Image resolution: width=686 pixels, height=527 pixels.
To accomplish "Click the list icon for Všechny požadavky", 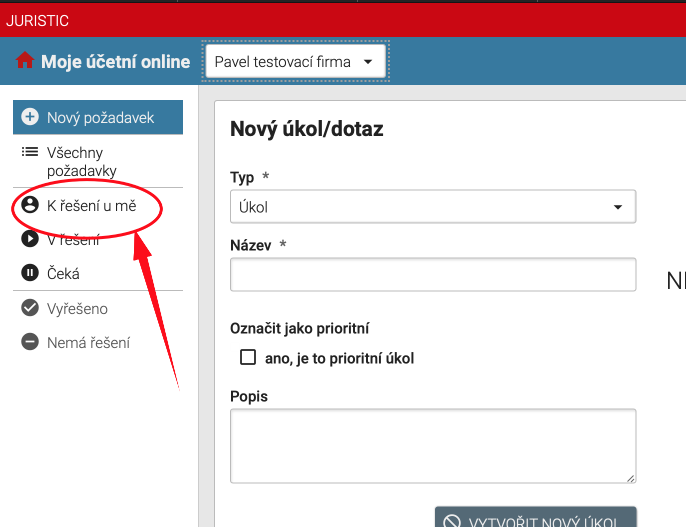I will tap(30, 152).
